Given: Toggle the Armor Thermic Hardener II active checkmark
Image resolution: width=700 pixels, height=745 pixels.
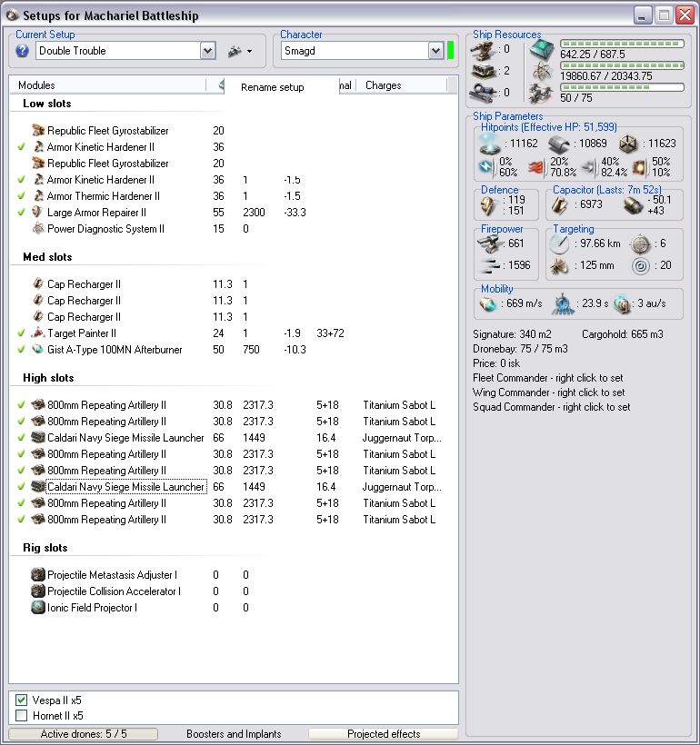Looking at the screenshot, I should coord(21,195).
